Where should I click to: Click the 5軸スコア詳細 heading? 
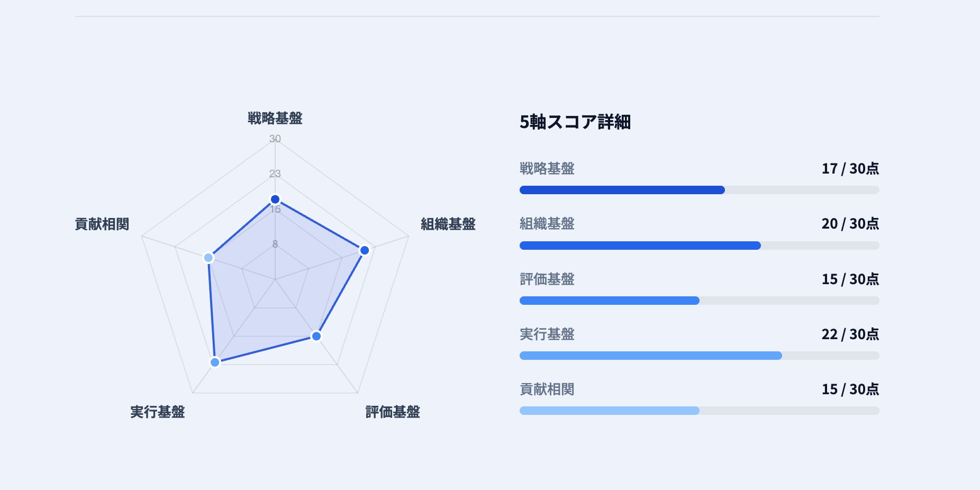click(x=575, y=122)
